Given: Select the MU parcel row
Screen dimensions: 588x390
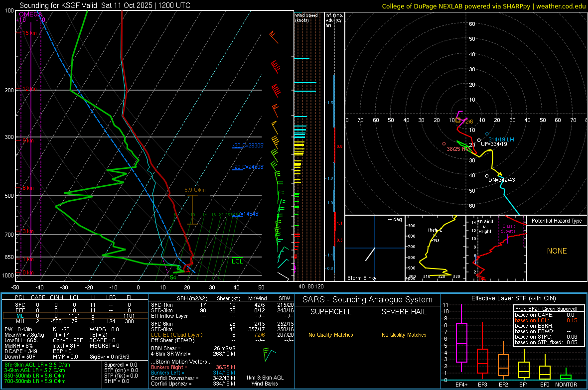Looking at the screenshot, I should pyautogui.click(x=74, y=321).
